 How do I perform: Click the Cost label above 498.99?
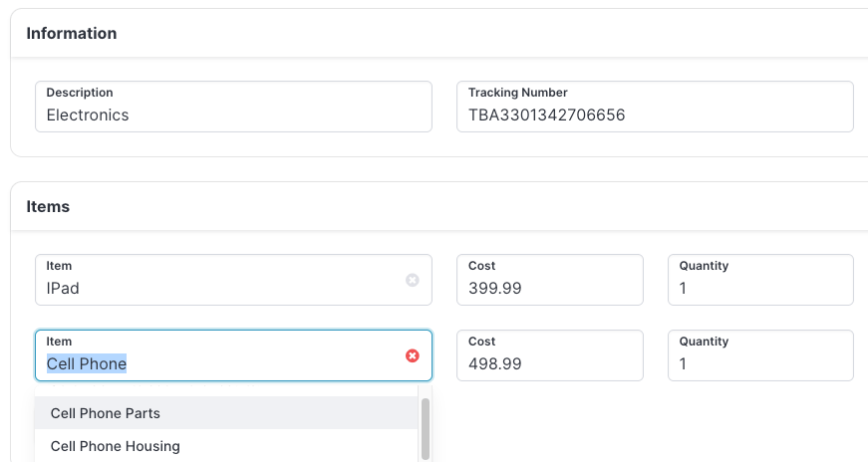[481, 342]
